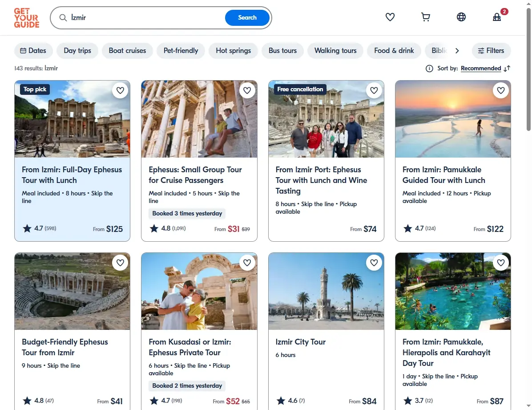Click the From $122 price
The height and width of the screenshot is (410, 532).
[x=488, y=229]
